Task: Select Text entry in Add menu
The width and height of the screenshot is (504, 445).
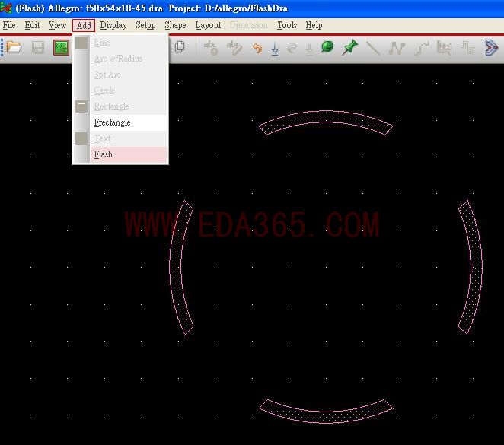Action: click(x=129, y=138)
